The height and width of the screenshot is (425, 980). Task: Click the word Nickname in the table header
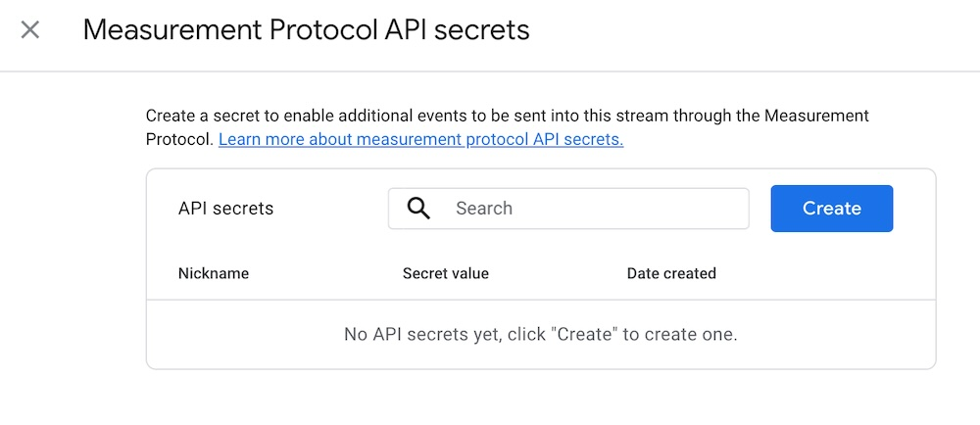214,273
